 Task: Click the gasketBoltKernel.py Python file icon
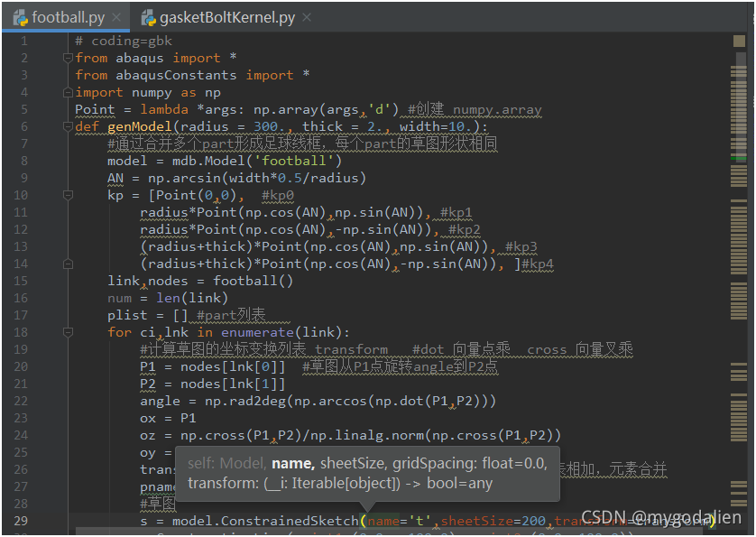click(x=146, y=17)
